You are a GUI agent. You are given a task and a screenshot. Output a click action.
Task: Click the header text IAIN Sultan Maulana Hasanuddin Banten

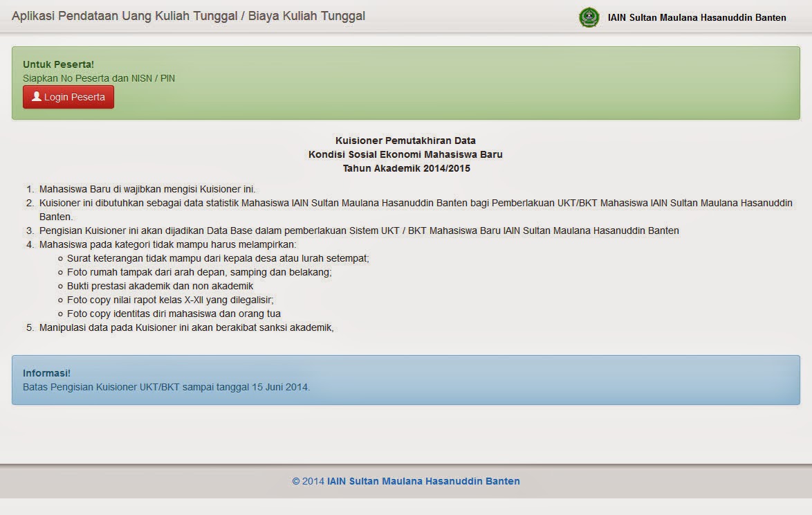(696, 17)
